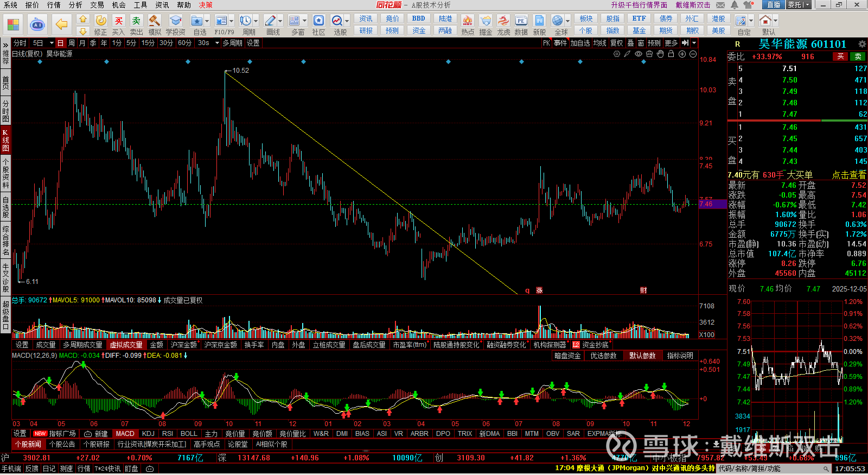Viewport: 868px width, 475px height.
Task: Expand the 自选 dropdown arrow
Action: tap(208, 21)
